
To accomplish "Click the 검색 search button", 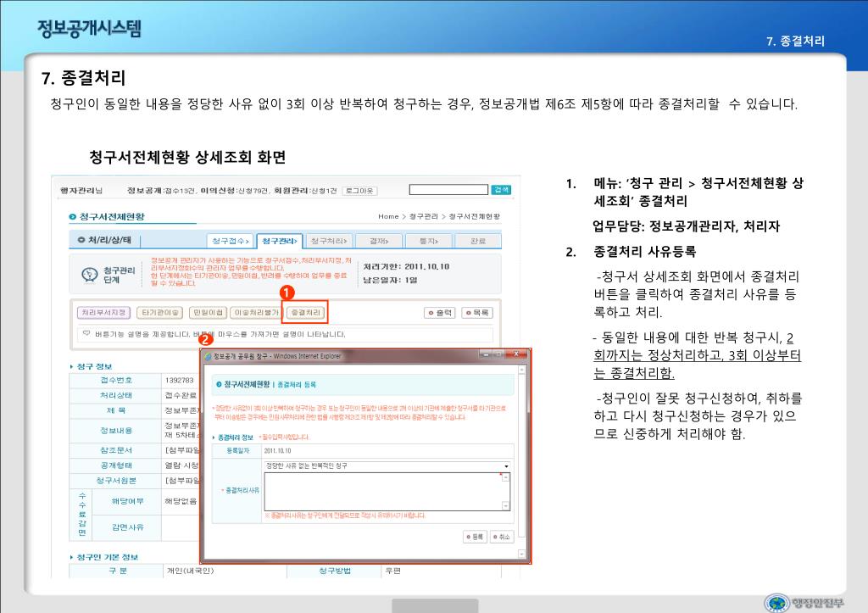I will 500,190.
